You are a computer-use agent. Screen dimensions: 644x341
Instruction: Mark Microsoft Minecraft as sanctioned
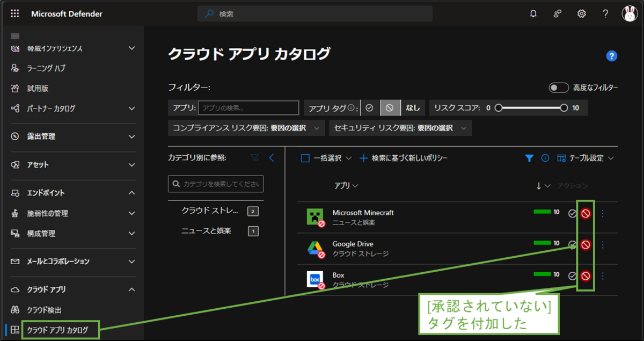click(x=573, y=214)
